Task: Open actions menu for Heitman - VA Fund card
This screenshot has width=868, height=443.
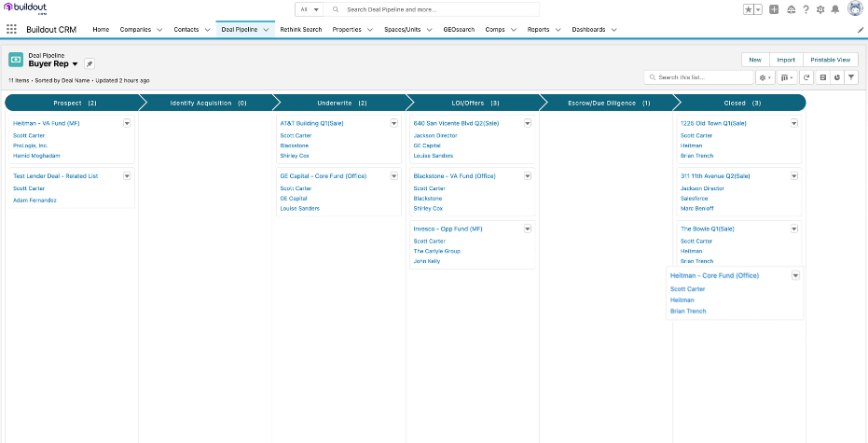Action: [x=127, y=123]
